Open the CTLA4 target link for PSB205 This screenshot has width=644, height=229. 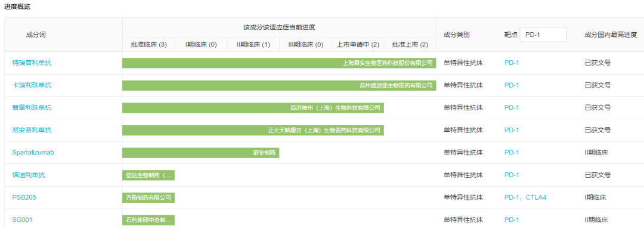pyautogui.click(x=536, y=197)
